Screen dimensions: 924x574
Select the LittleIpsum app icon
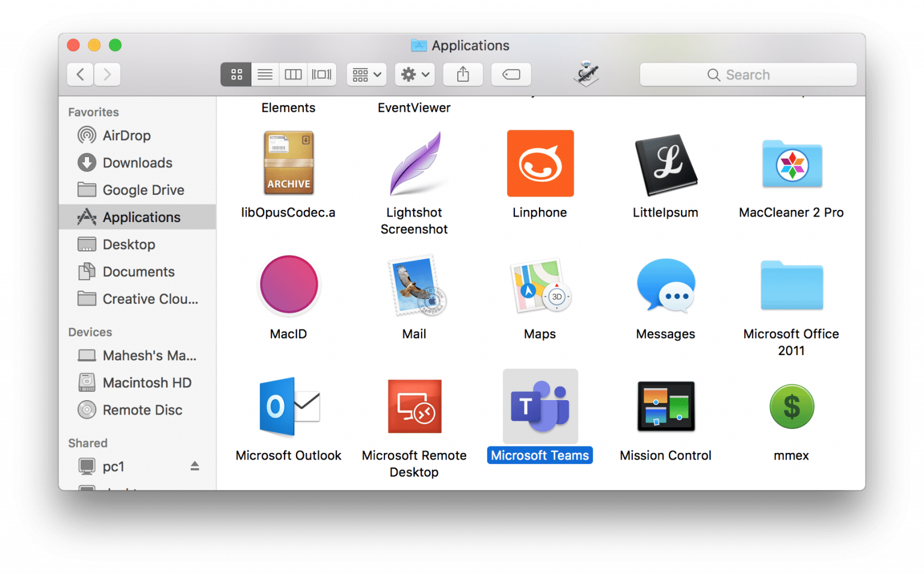point(666,164)
